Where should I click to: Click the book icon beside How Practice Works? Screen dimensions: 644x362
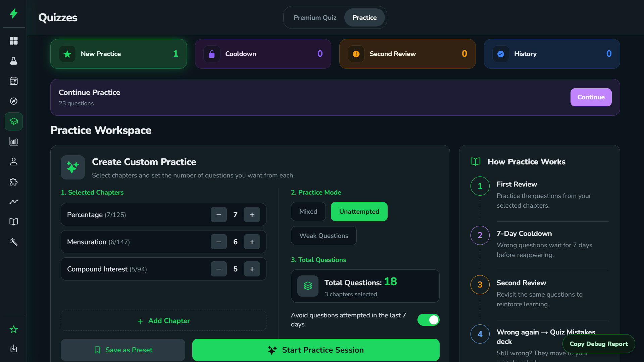[476, 162]
